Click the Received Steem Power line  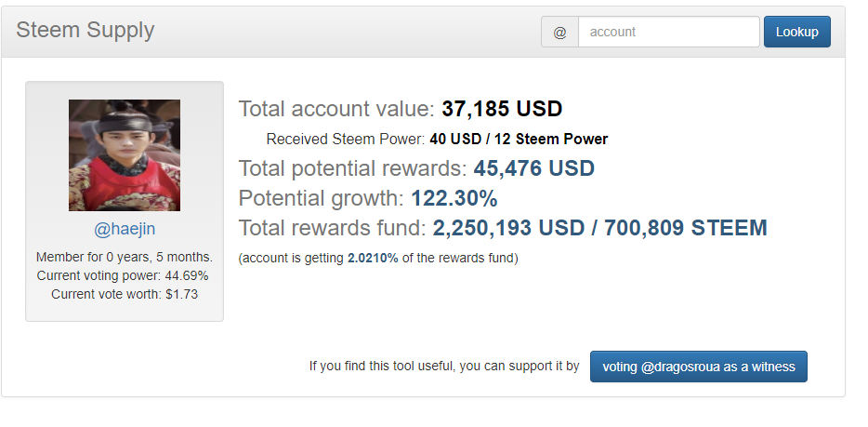(437, 140)
